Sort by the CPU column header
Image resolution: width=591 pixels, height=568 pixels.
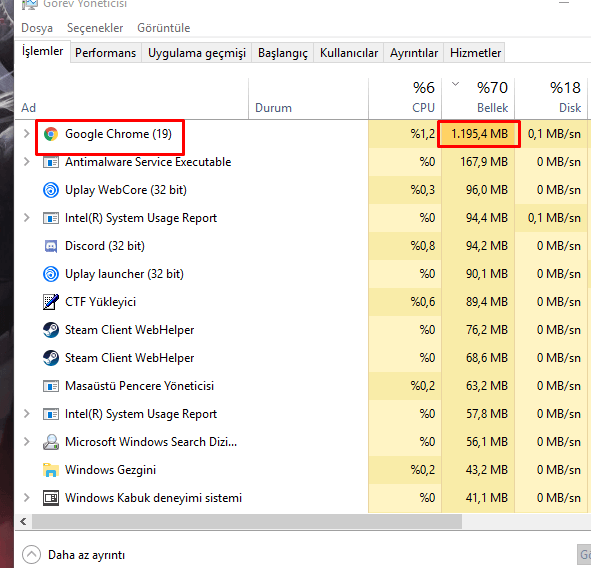point(405,99)
